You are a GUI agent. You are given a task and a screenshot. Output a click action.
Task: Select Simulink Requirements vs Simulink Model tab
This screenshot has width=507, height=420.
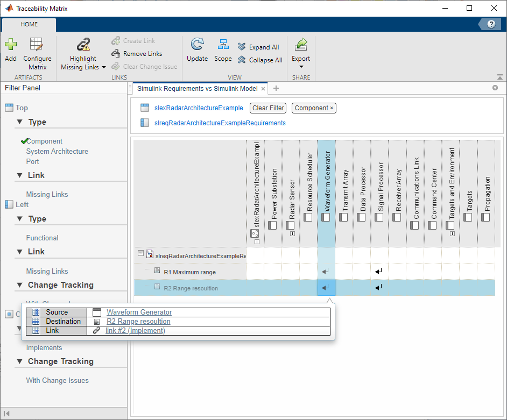tap(197, 89)
